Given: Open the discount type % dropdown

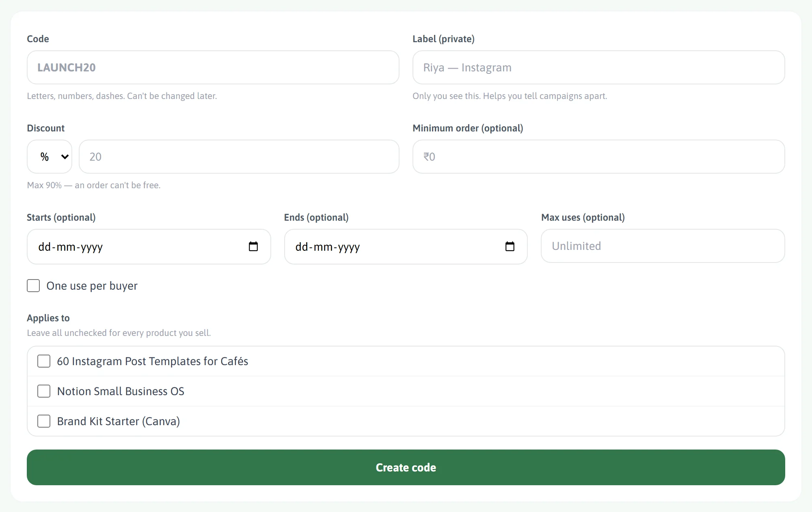Looking at the screenshot, I should coord(50,157).
